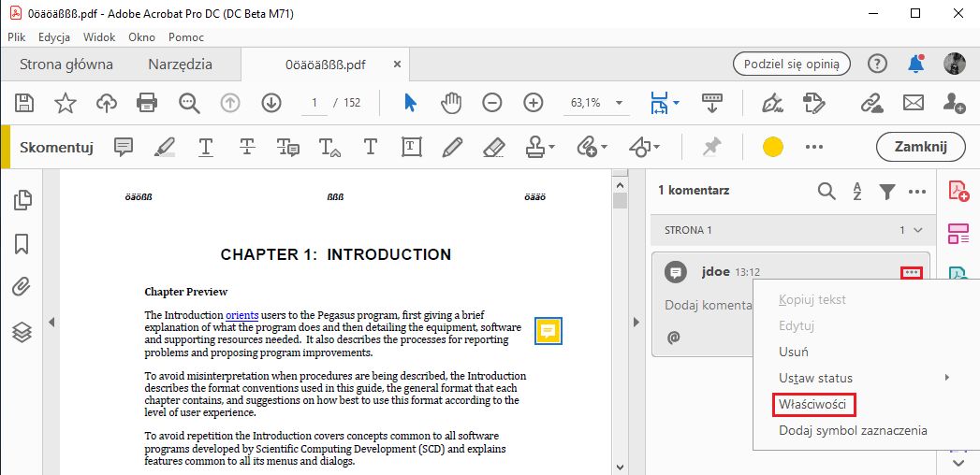Open the layers panel
Screen dimensions: 980x475
[22, 332]
